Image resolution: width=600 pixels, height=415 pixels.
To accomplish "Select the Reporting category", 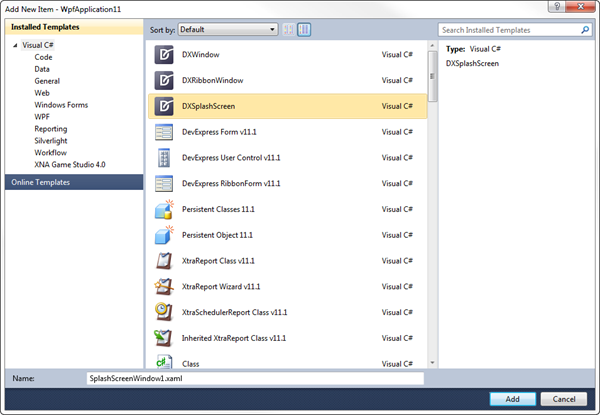I will (51, 129).
